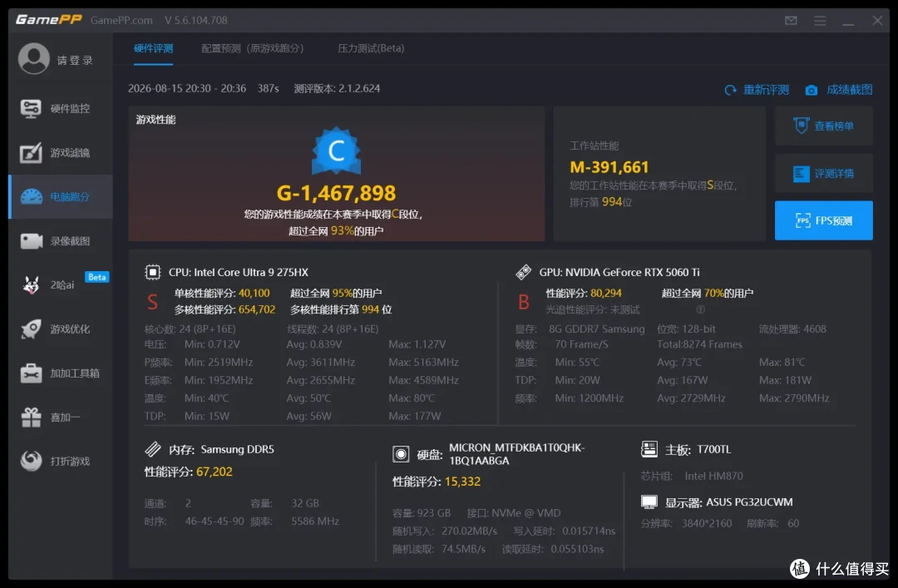Open the 打折游戏 discount games sidebar item

coord(60,461)
